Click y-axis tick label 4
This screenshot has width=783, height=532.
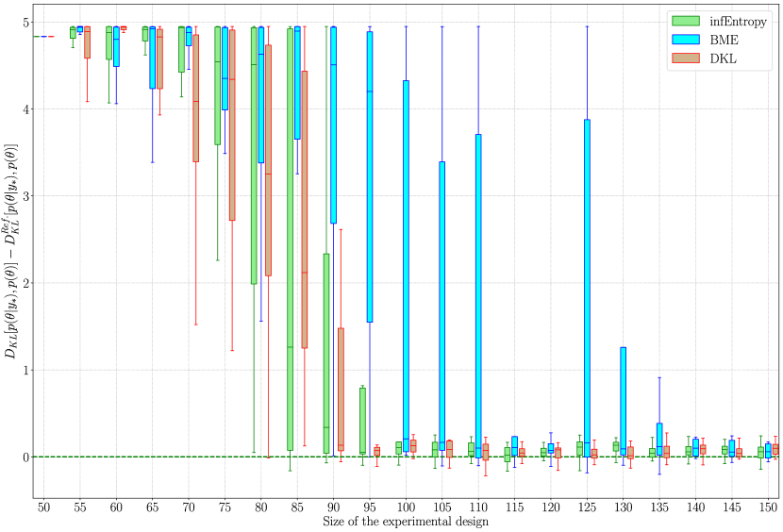click(x=25, y=108)
